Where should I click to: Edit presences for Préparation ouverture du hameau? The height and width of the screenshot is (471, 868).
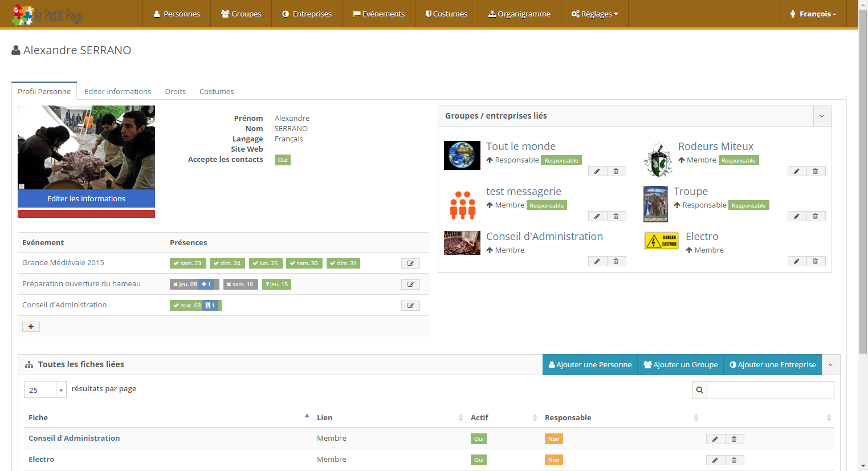pos(410,285)
